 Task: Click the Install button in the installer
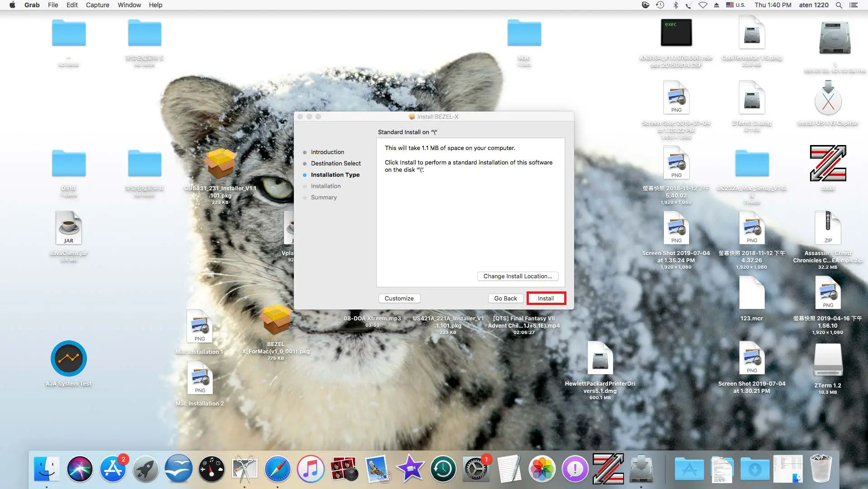[x=546, y=298]
